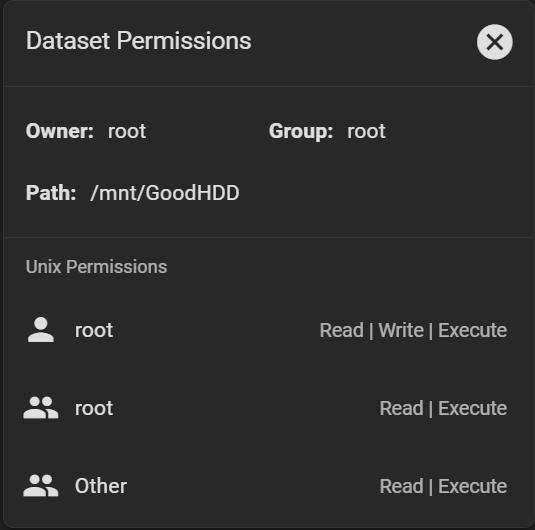The width and height of the screenshot is (535, 530).
Task: Click Read | Execute for root group
Action: pos(443,408)
